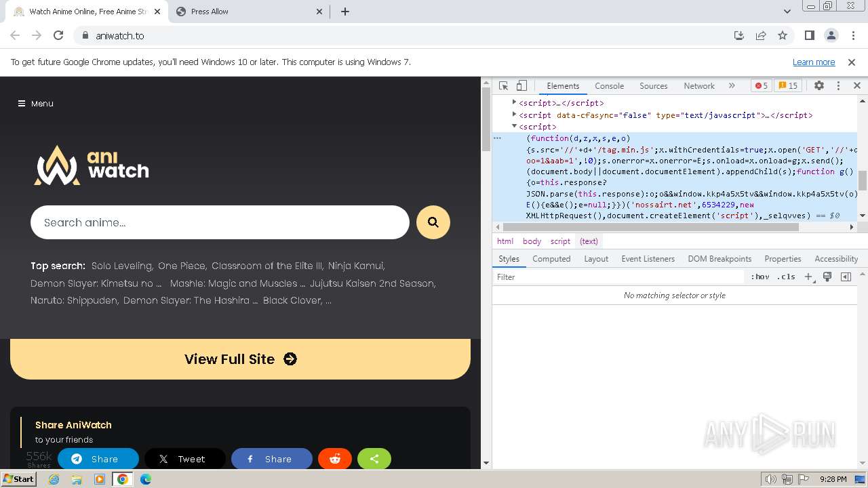868x488 pixels.
Task: Show more DevTools tabs chevron
Action: click(732, 86)
